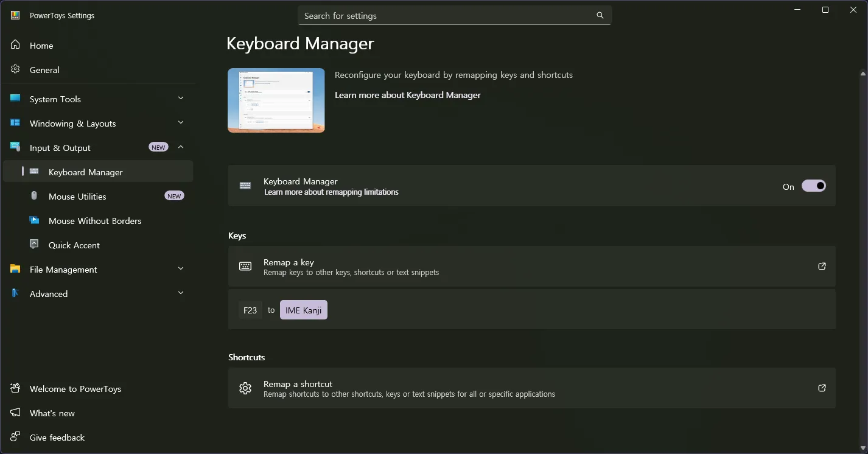Open Welcome to PowerToys page

tap(75, 389)
